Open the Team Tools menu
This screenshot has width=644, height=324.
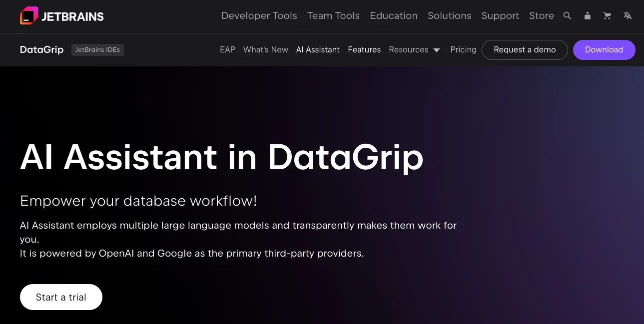[333, 15]
